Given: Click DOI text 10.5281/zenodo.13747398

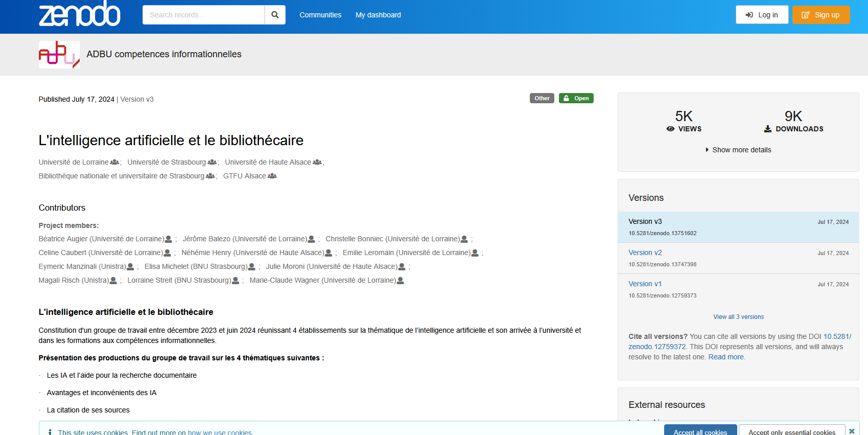Looking at the screenshot, I should coord(663,264).
